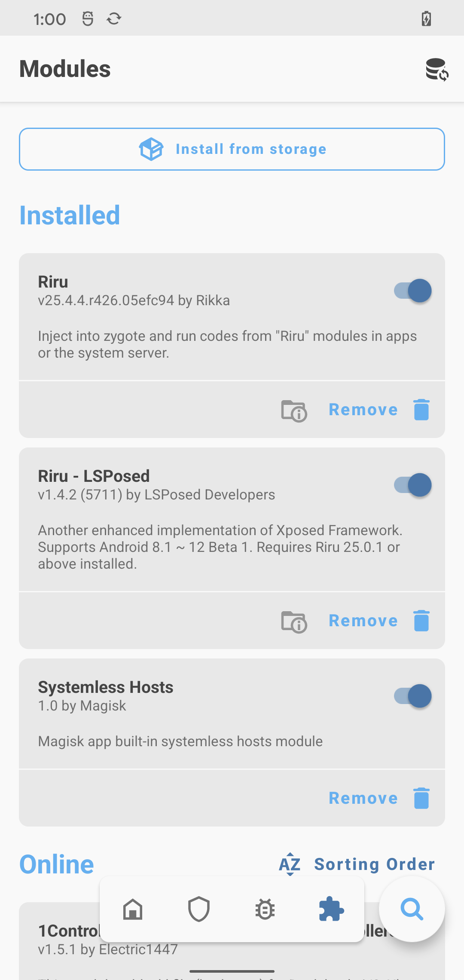Open Superuser shield tab
The width and height of the screenshot is (464, 980).
(199, 910)
